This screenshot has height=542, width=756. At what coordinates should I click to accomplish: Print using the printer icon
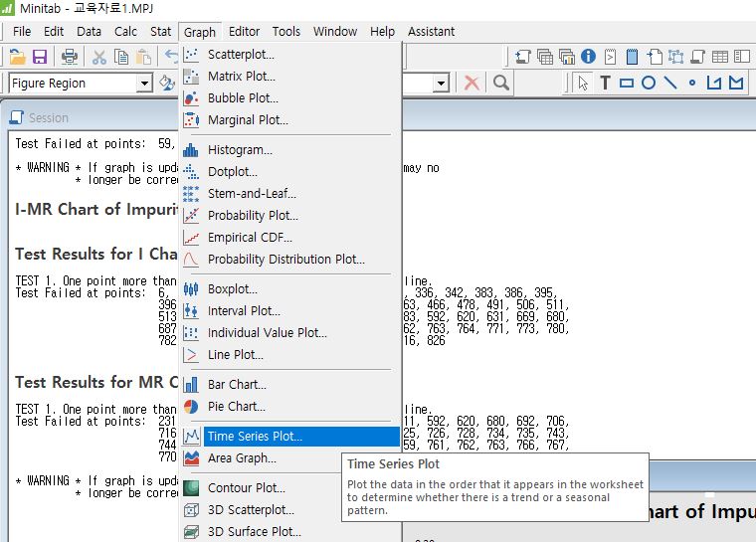click(x=70, y=57)
